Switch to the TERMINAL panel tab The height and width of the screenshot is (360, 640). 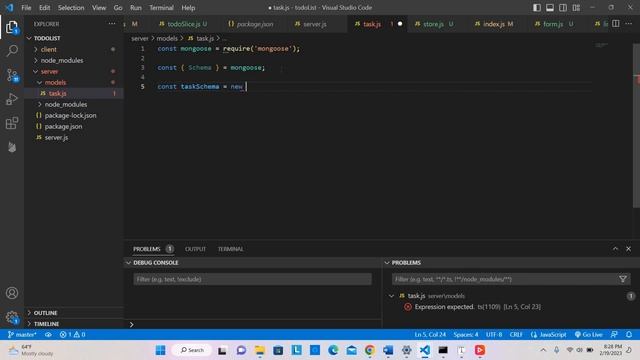230,249
